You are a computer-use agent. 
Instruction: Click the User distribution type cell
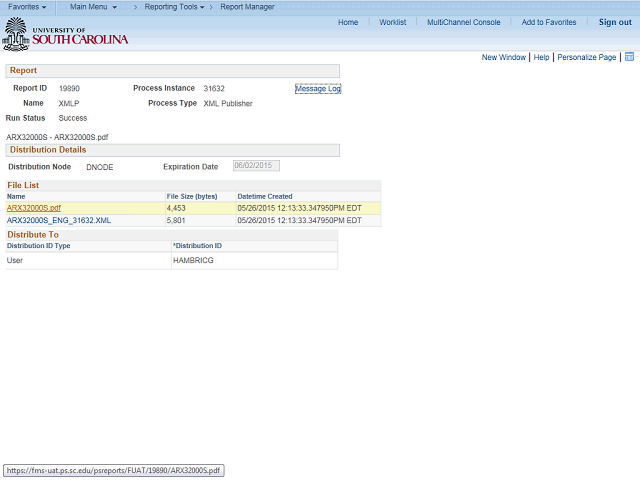(x=88, y=260)
